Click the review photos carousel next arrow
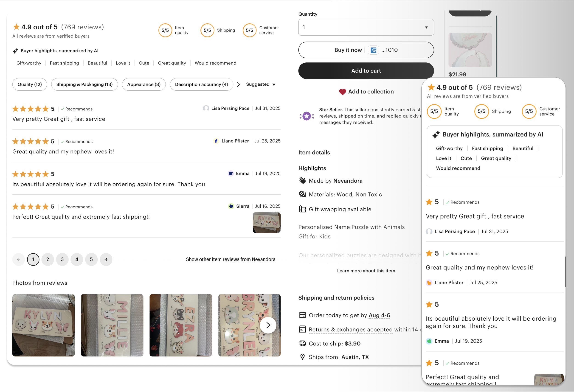Image resolution: width=574 pixels, height=392 pixels. tap(268, 325)
